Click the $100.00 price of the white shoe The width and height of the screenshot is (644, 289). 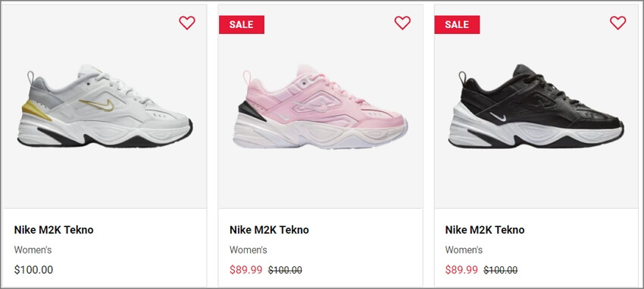click(x=33, y=270)
